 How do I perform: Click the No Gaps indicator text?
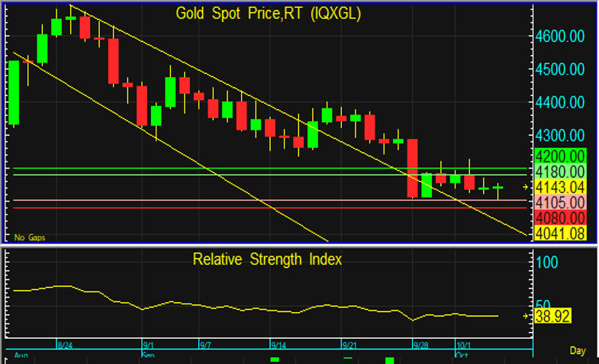click(30, 237)
